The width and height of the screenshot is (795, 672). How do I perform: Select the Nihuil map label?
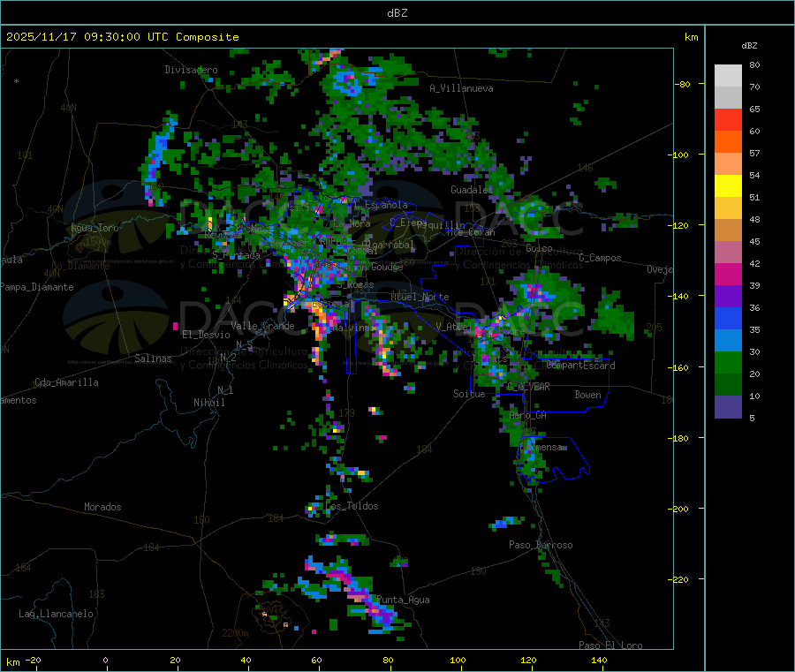click(208, 403)
